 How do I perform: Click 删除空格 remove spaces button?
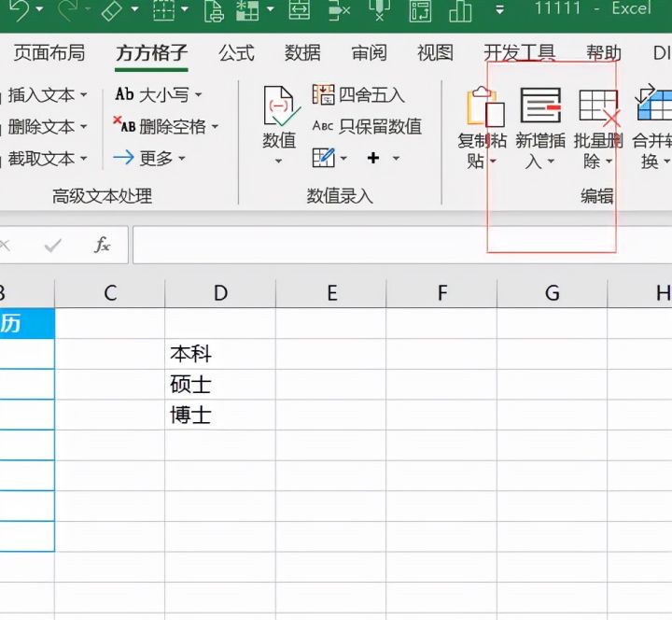click(165, 126)
